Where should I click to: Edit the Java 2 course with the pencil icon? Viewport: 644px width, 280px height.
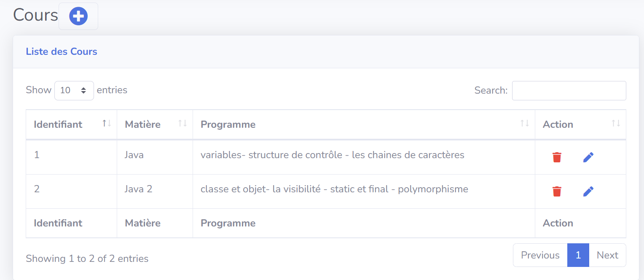pos(588,191)
